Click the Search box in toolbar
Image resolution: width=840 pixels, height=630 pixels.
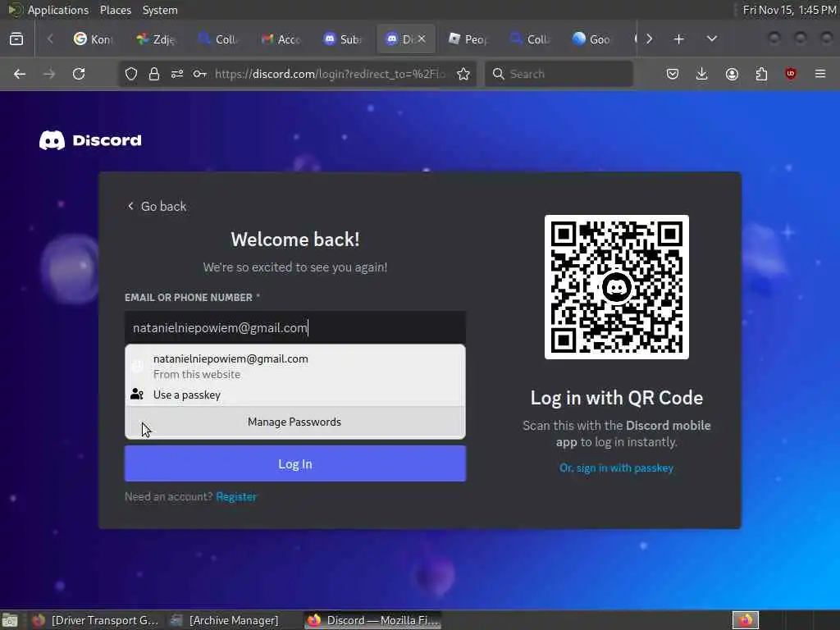[x=559, y=74]
